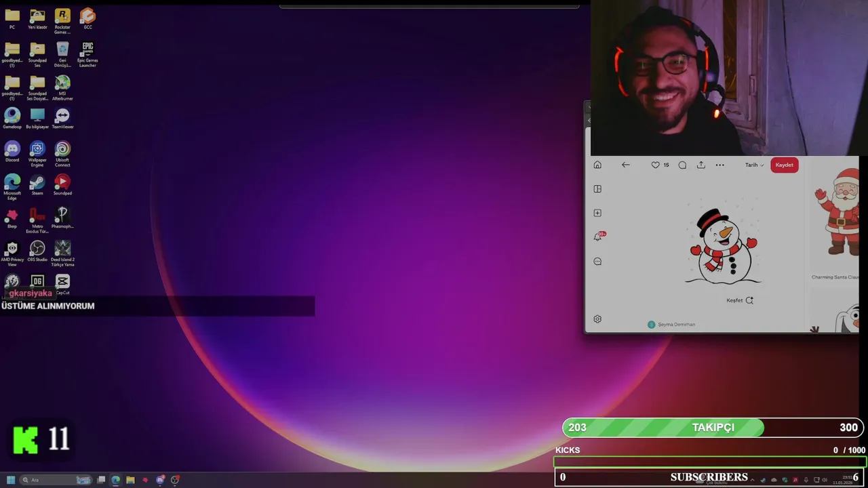The width and height of the screenshot is (868, 488).
Task: Open Bu bilgisayar desktop icon
Action: tap(37, 118)
